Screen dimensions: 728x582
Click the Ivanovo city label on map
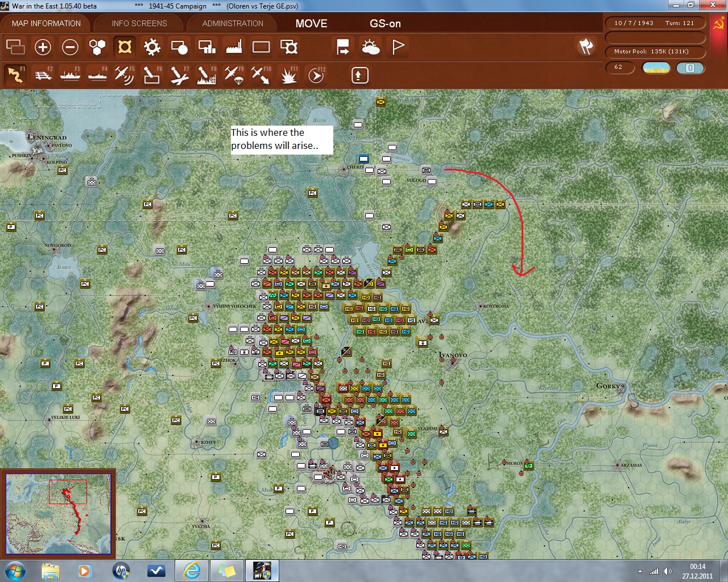[453, 356]
